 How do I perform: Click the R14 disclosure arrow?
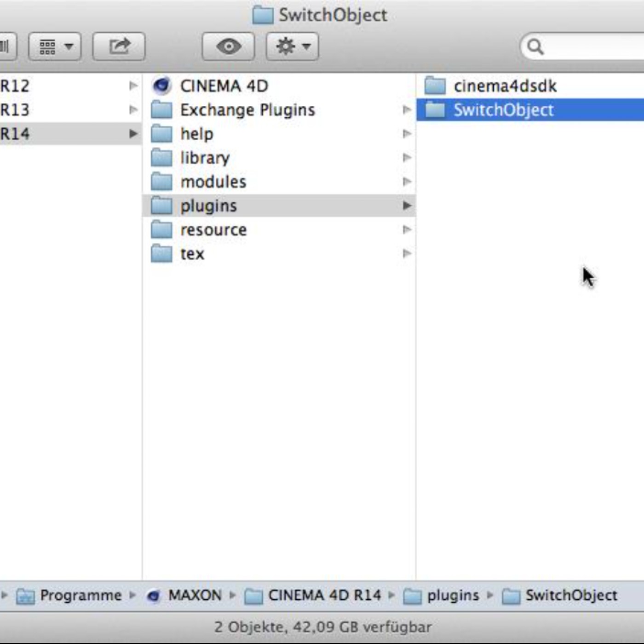point(133,133)
